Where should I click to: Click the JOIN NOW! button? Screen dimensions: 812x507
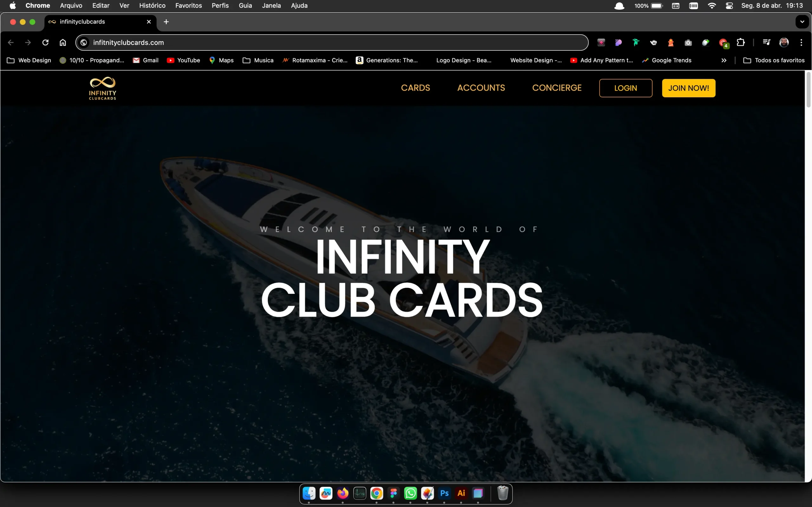[688, 88]
